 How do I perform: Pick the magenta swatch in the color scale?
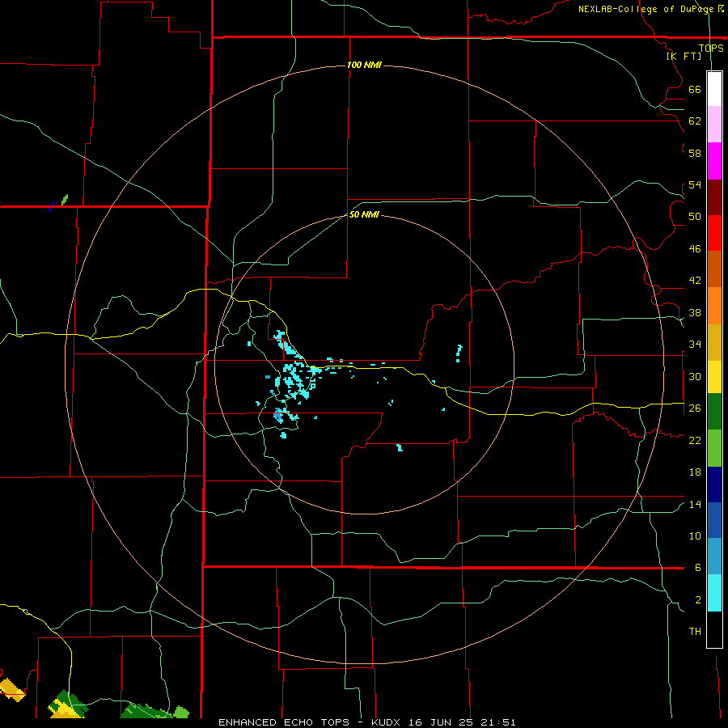[x=714, y=161]
